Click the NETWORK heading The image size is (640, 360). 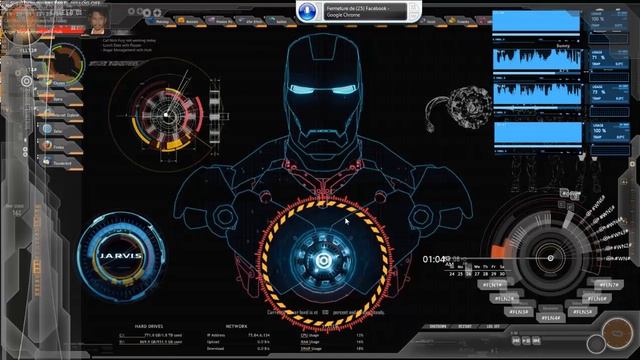[x=236, y=327]
